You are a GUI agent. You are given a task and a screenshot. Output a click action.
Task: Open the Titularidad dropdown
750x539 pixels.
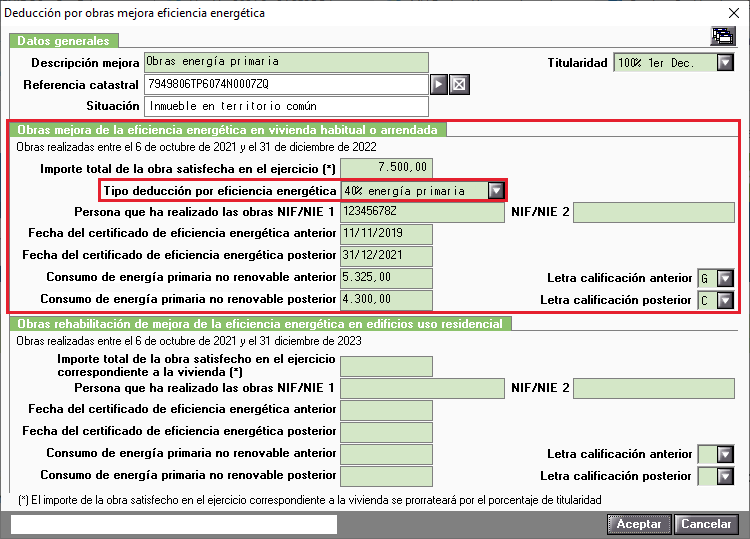pyautogui.click(x=725, y=63)
